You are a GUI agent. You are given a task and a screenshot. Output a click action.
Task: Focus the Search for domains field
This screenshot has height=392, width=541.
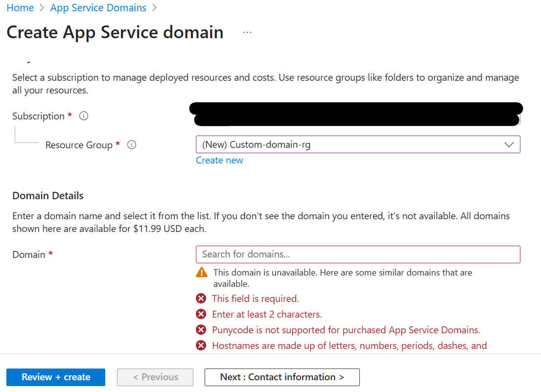(x=358, y=254)
